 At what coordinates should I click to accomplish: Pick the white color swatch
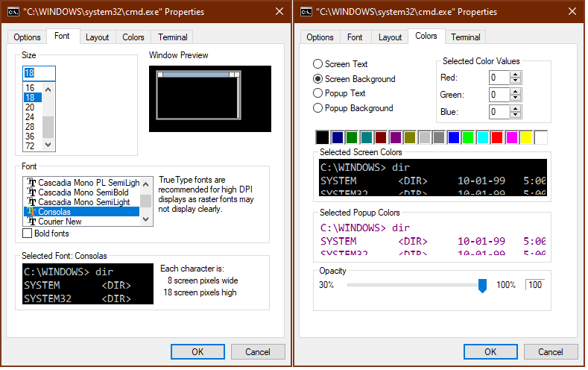tap(541, 138)
